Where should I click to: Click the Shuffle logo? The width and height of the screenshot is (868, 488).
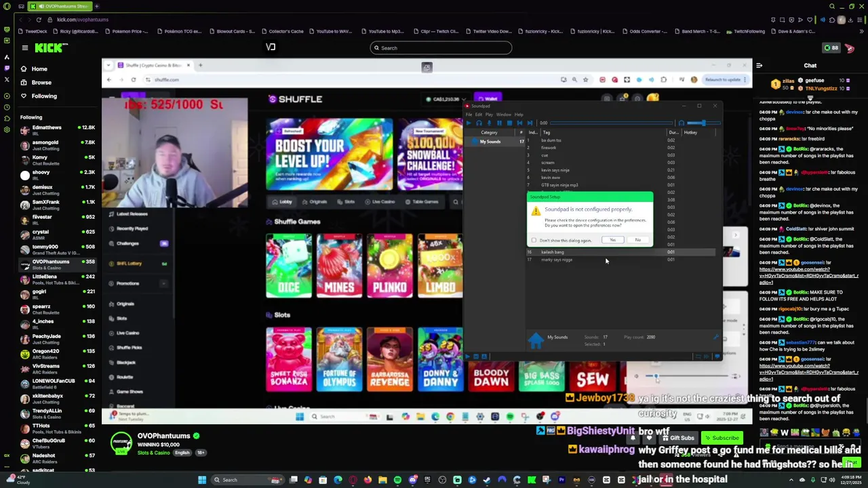click(x=296, y=99)
